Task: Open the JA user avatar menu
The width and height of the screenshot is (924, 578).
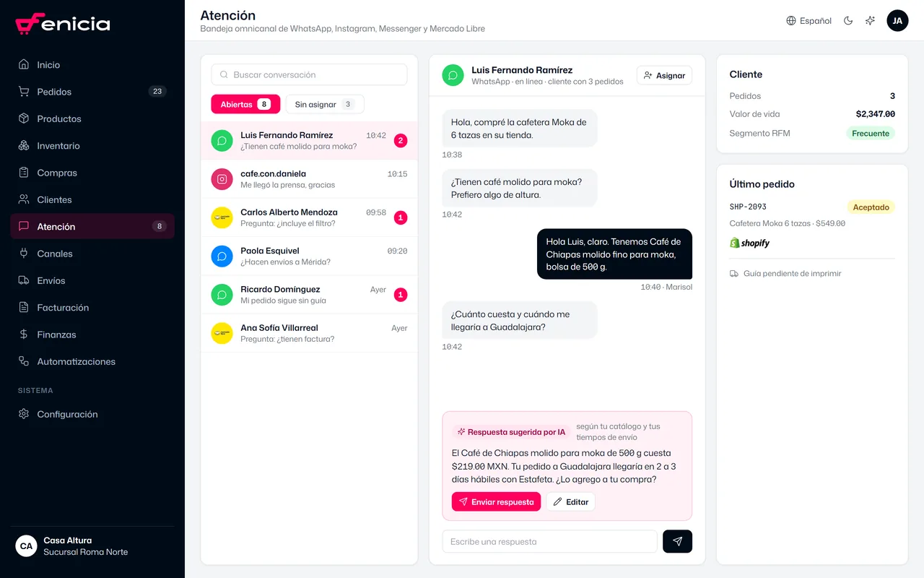Action: point(897,21)
